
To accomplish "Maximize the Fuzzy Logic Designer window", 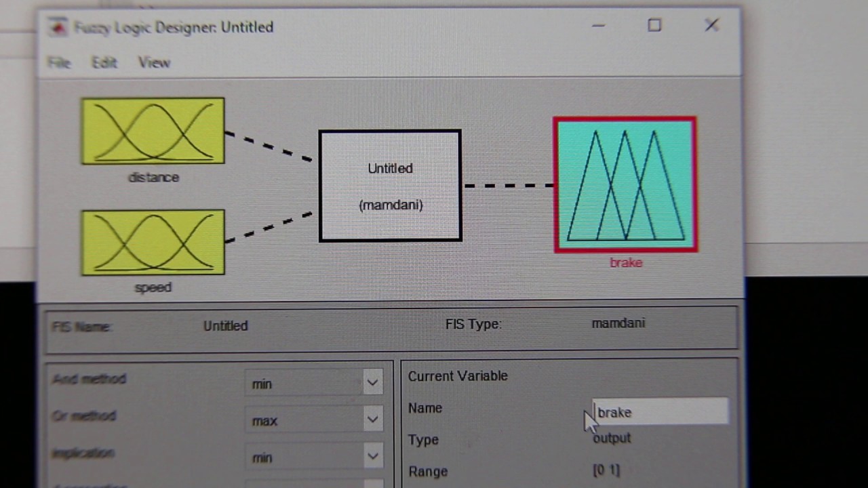I will (654, 26).
